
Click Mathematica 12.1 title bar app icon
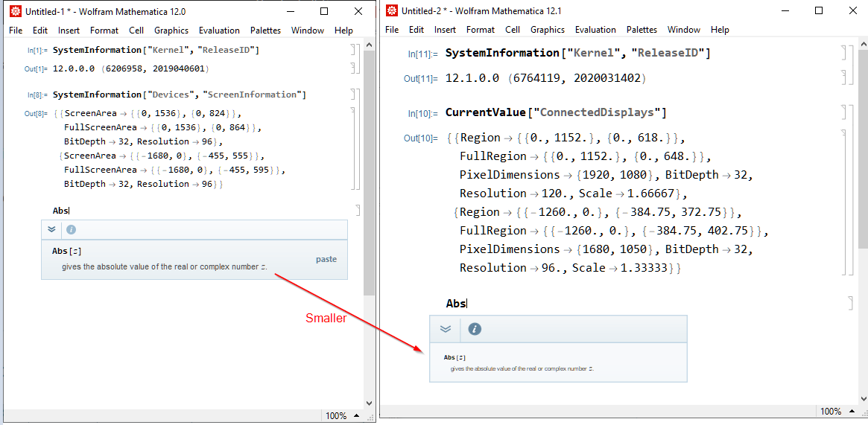(x=392, y=10)
